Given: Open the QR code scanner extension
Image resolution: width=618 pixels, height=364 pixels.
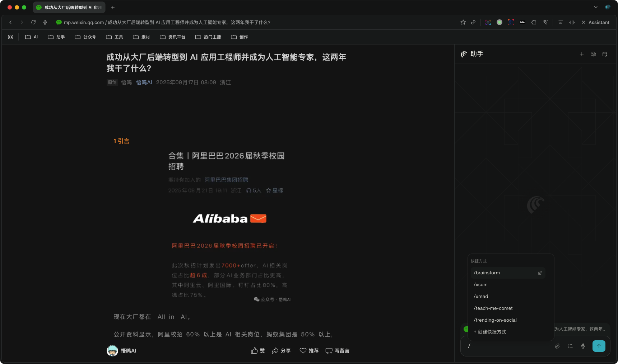Looking at the screenshot, I should point(511,22).
